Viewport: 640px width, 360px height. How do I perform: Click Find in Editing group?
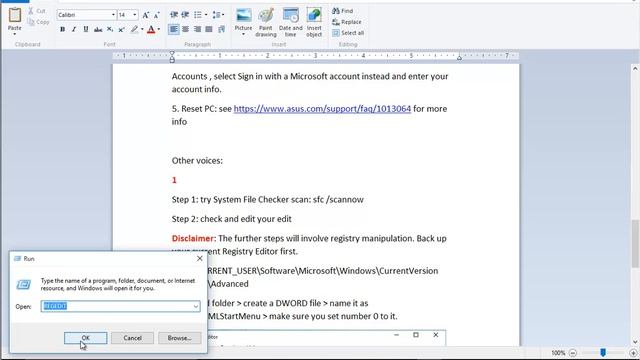(x=343, y=11)
